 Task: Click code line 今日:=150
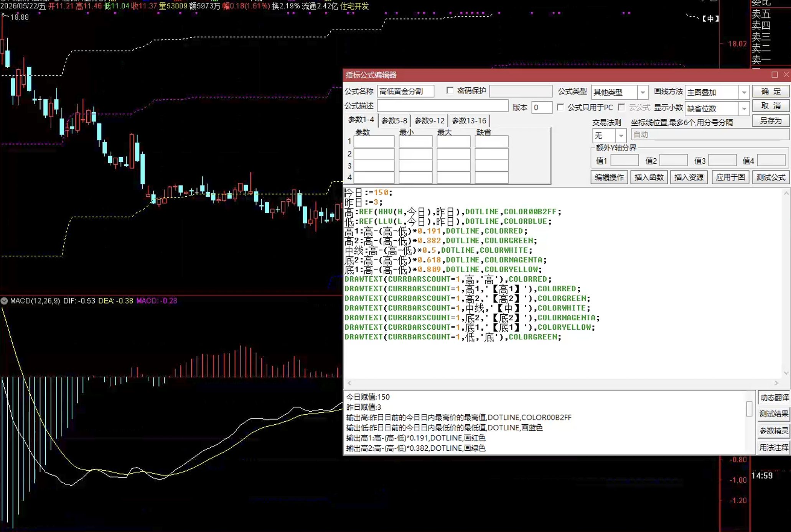click(369, 192)
